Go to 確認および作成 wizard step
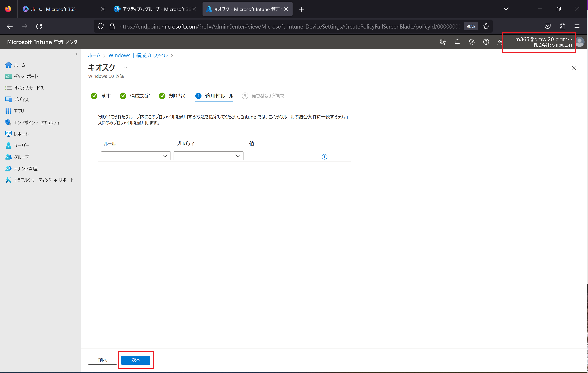Image resolution: width=588 pixels, height=373 pixels. coord(263,96)
